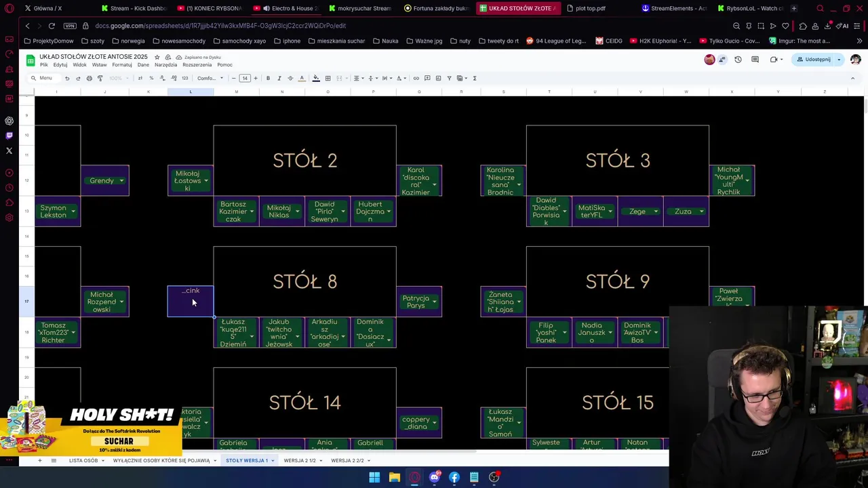Image resolution: width=868 pixels, height=488 pixels.
Task: Switch to WERSJA 2 2/2 sheet tab
Action: [347, 460]
